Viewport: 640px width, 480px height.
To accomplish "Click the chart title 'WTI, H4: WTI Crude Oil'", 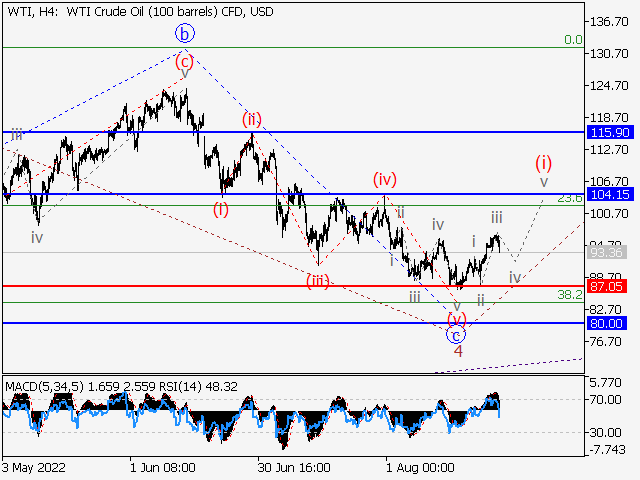I will (140, 11).
